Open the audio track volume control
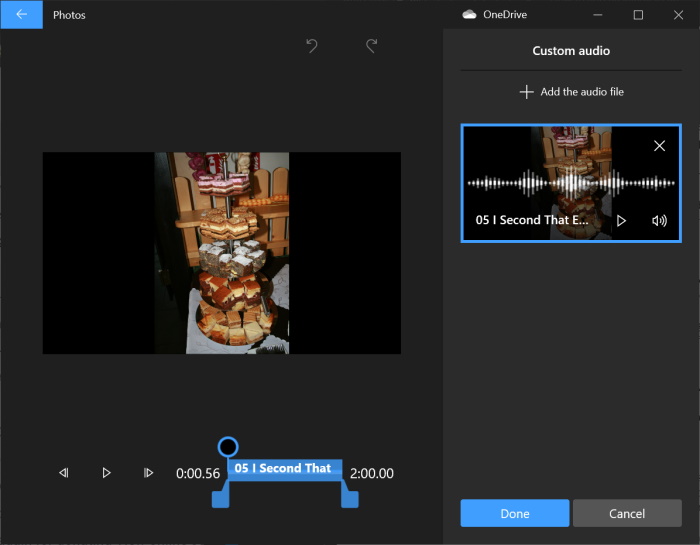This screenshot has height=545, width=700. click(x=659, y=220)
